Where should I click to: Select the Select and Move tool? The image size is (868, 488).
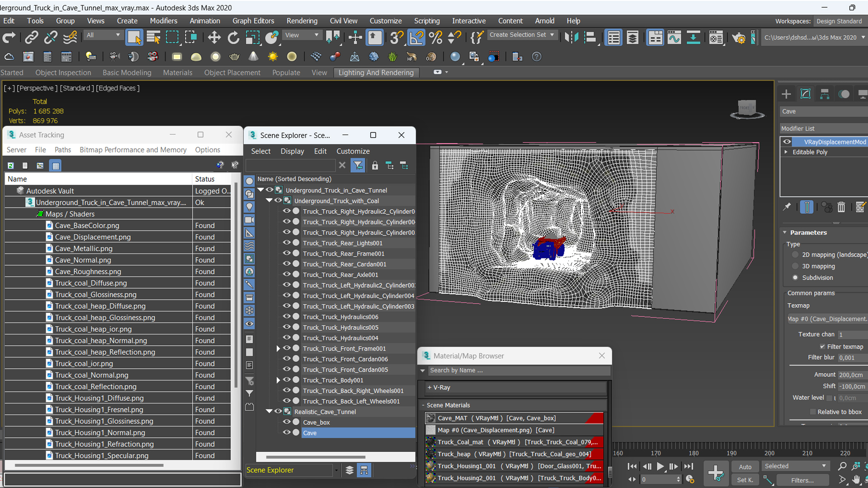(x=214, y=38)
